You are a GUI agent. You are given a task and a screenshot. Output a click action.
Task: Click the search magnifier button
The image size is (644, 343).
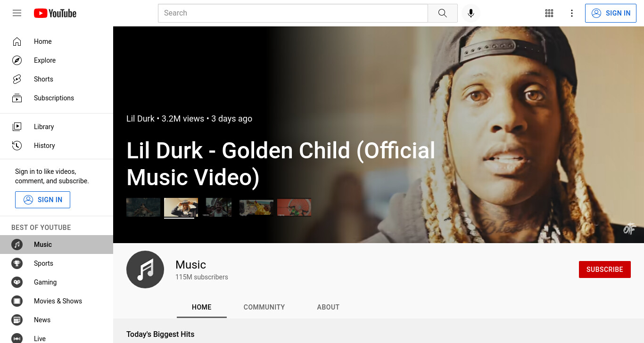pos(442,13)
